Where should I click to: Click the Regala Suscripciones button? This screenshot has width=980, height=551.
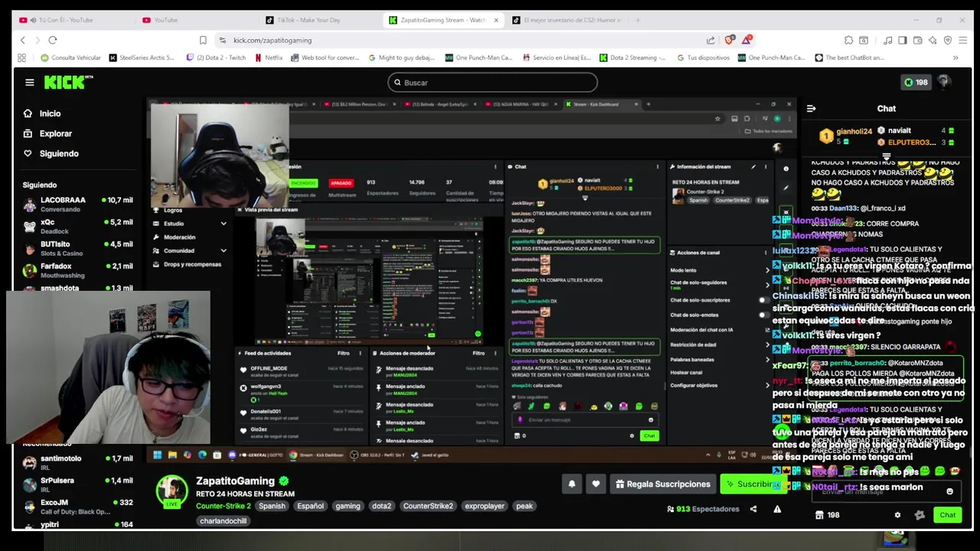pos(663,484)
